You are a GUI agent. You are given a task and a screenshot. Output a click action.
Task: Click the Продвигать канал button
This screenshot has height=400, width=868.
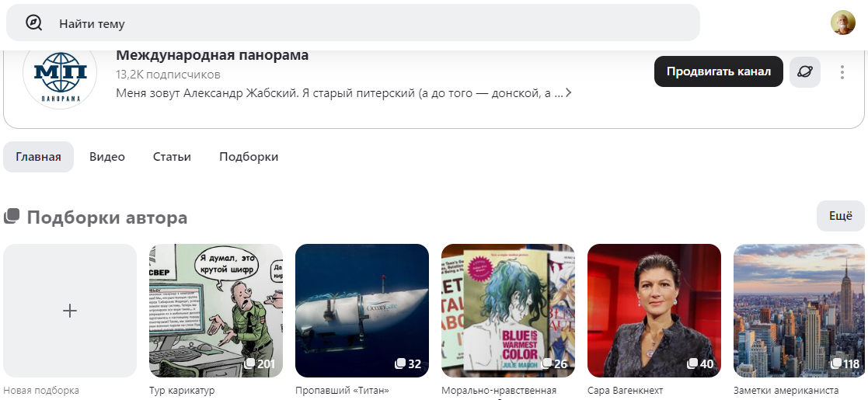tap(719, 71)
